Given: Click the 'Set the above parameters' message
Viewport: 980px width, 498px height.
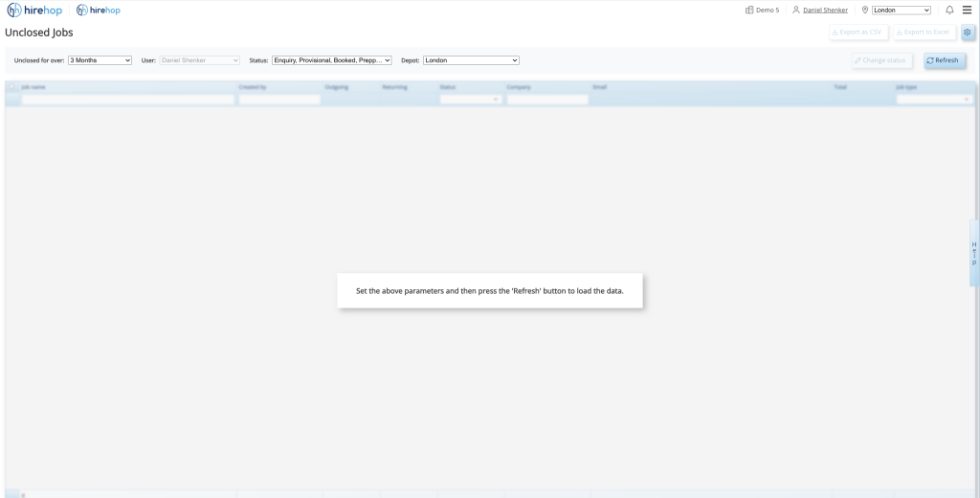Looking at the screenshot, I should click(490, 291).
